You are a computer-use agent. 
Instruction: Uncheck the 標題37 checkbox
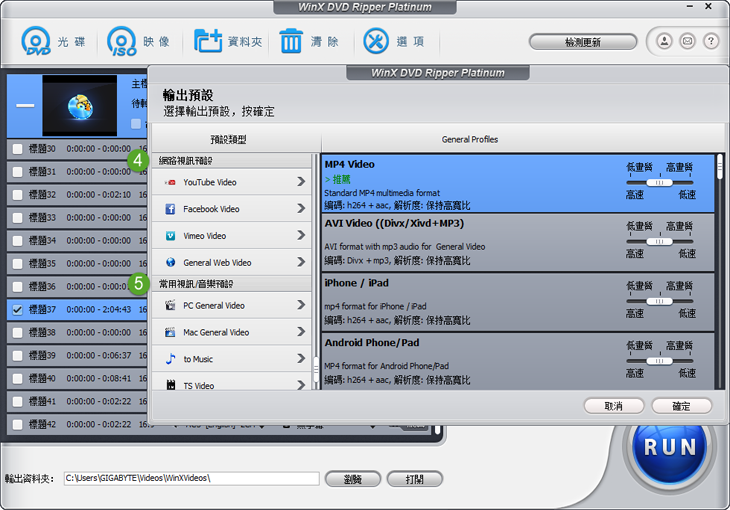(x=17, y=310)
